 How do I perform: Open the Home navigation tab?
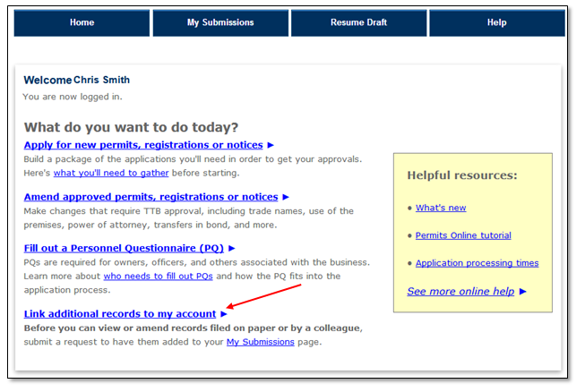[82, 23]
